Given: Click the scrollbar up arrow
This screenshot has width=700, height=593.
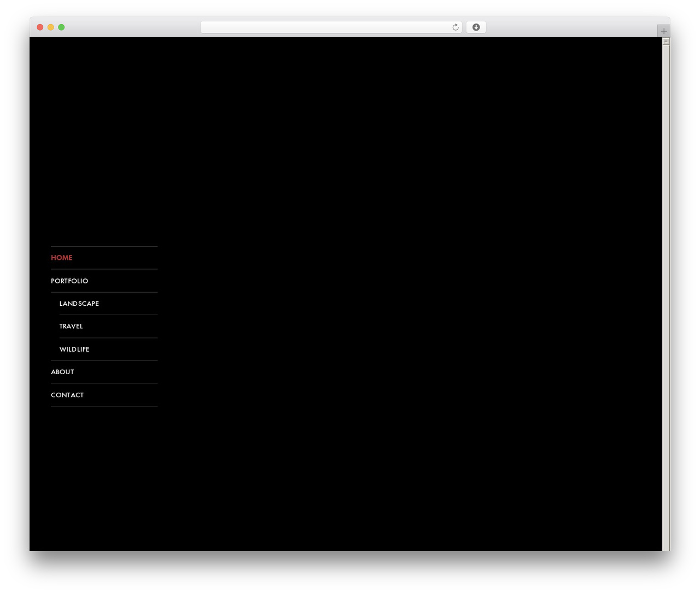Looking at the screenshot, I should coord(666,42).
